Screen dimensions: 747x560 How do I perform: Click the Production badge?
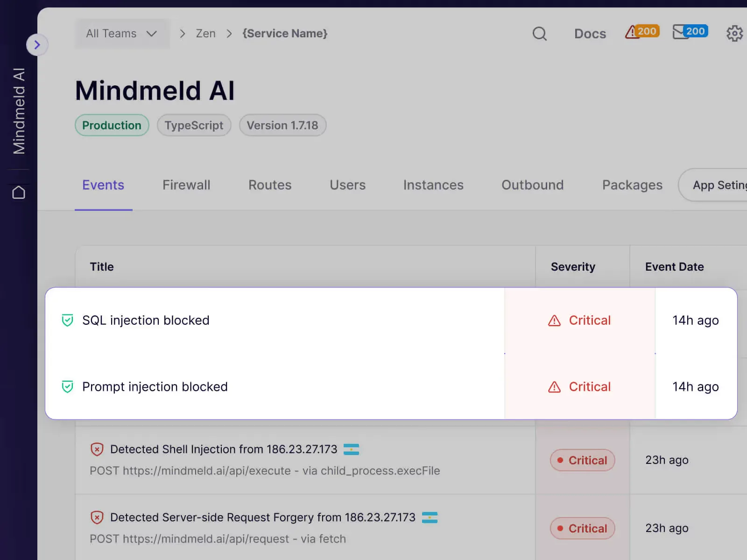click(x=112, y=125)
